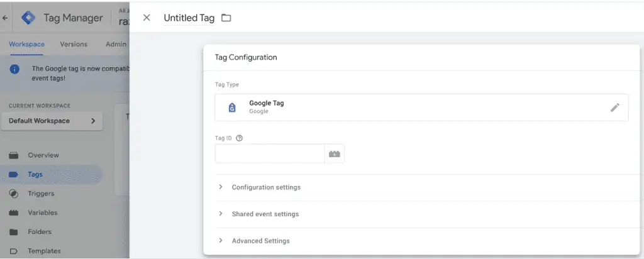Viewport: 644px width, 259px height.
Task: Click the Tag Configuration heading
Action: coord(246,57)
